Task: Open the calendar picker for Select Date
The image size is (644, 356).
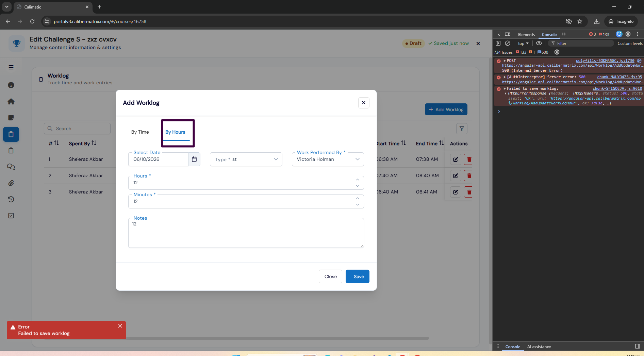Action: click(194, 159)
